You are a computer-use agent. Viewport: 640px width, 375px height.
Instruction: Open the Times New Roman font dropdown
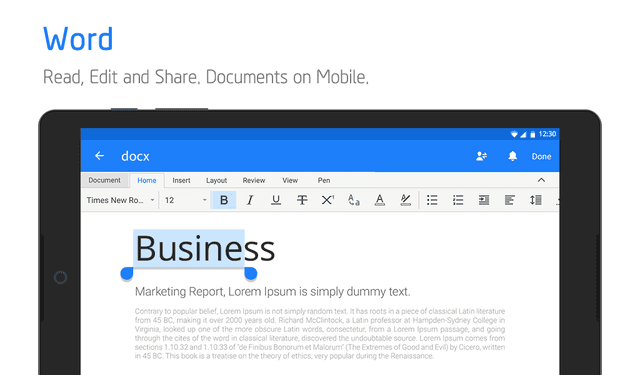(120, 200)
